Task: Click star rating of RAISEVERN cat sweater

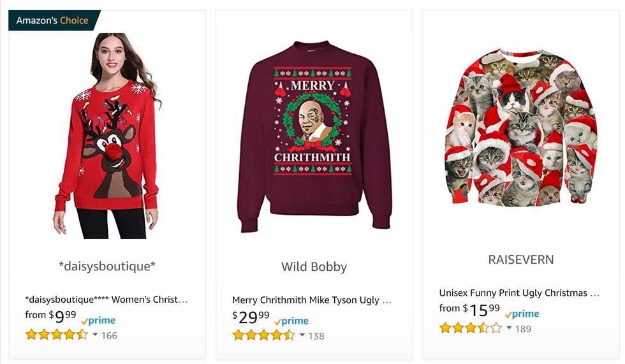Action: [470, 328]
